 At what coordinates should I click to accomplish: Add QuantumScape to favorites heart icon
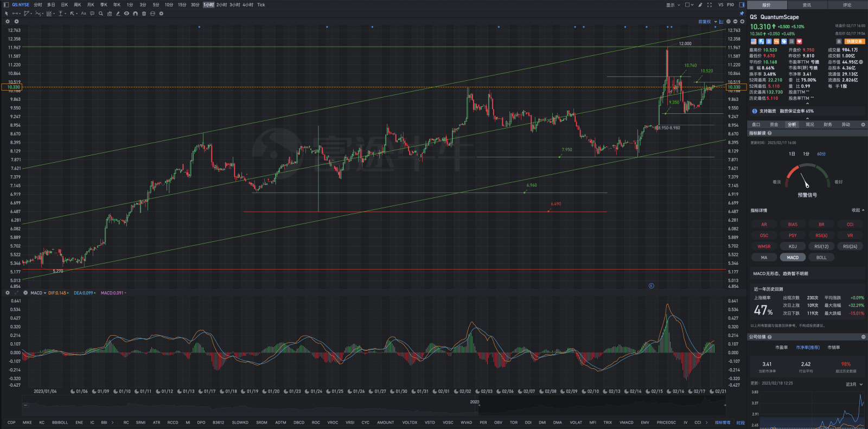click(799, 41)
